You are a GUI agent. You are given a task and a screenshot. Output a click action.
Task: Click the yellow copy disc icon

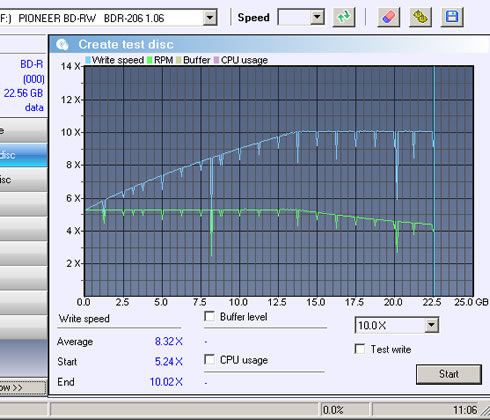420,17
